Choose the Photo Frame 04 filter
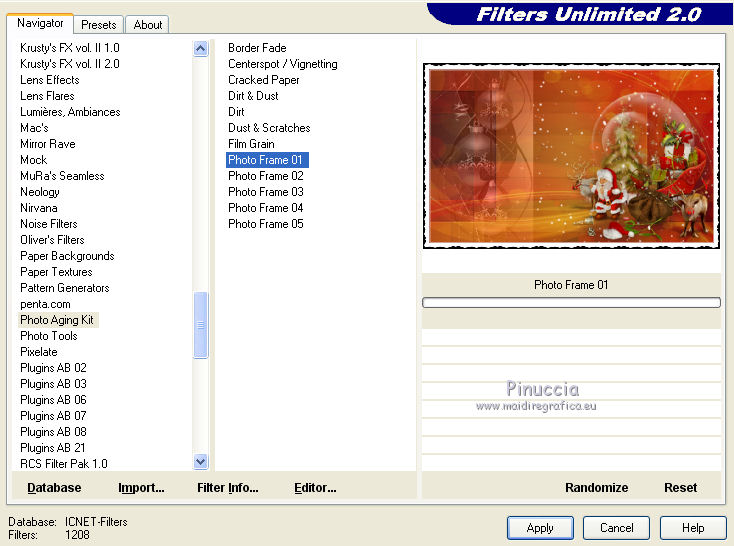734x546 pixels. coord(266,207)
